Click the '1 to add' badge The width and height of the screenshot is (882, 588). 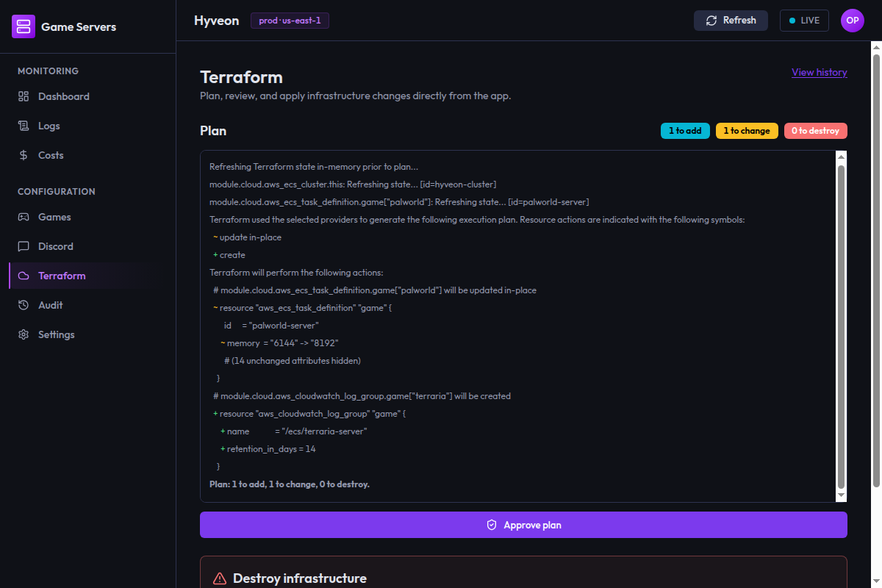(685, 131)
